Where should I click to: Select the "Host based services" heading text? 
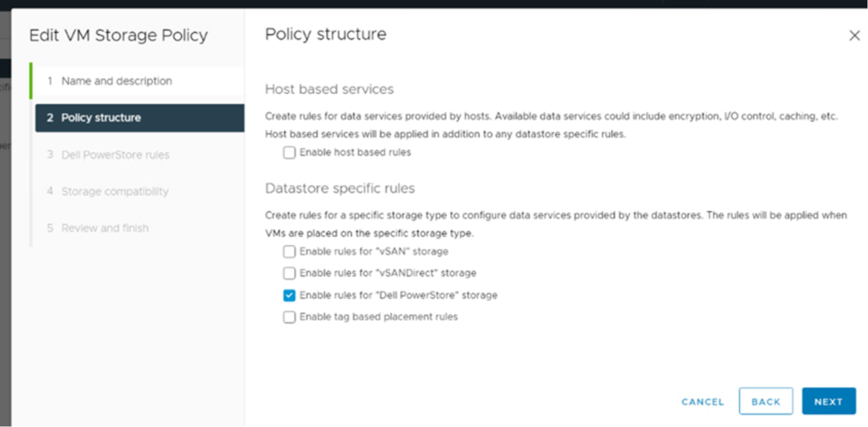click(329, 90)
